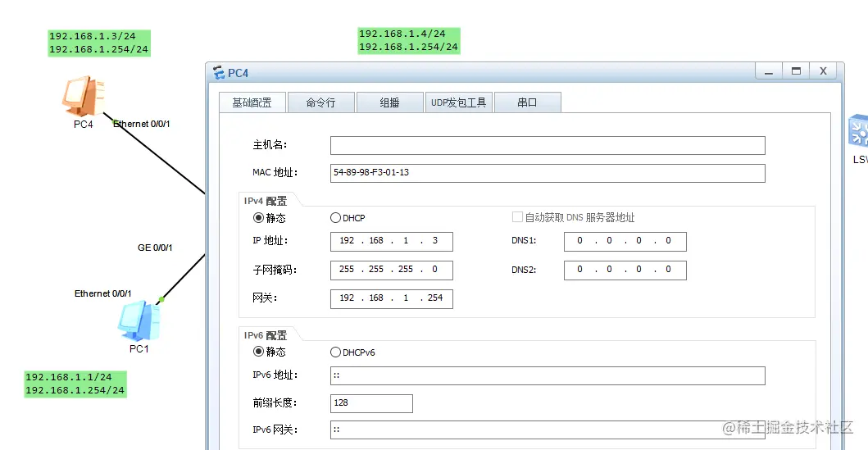Select IPv4 静态 radio button
This screenshot has width=868, height=450.
(x=258, y=217)
